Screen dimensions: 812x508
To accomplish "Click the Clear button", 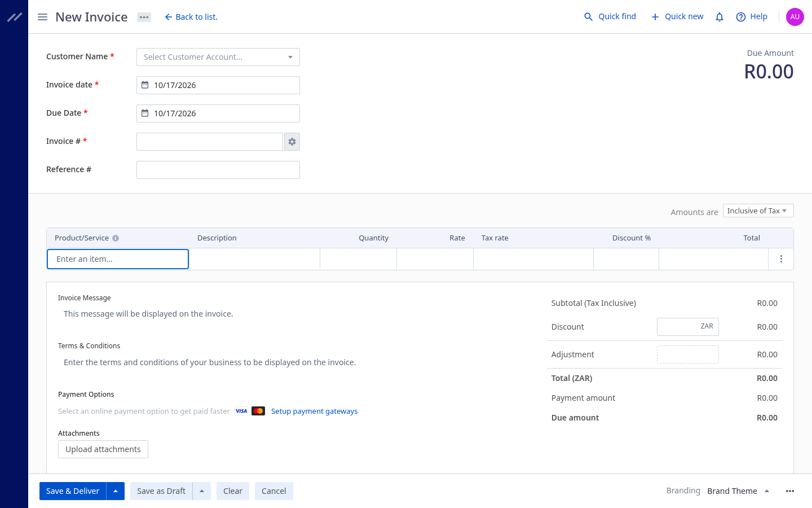I will click(233, 491).
